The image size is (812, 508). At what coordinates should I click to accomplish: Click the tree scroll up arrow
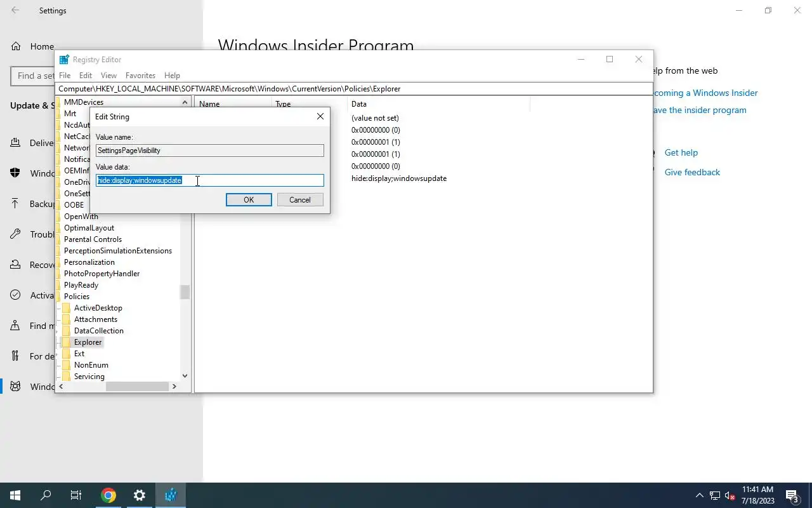[185, 102]
